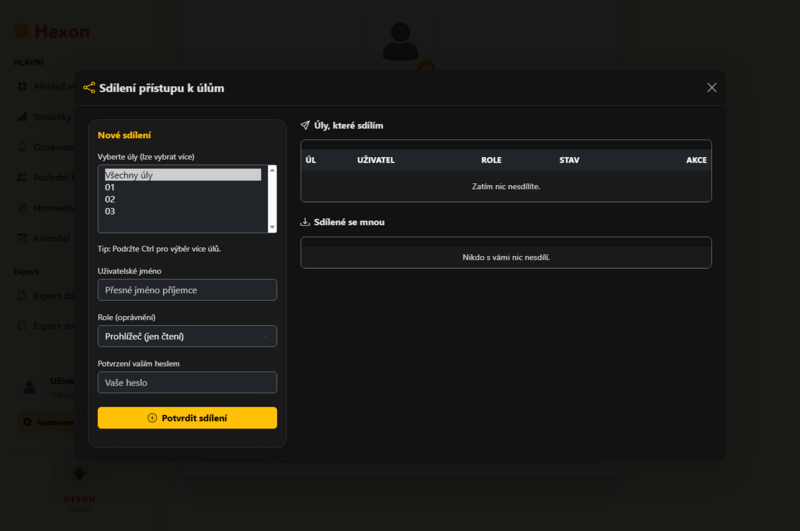Image resolution: width=800 pixels, height=531 pixels.
Task: Click the hive list scrollbar up arrow
Action: [272, 170]
